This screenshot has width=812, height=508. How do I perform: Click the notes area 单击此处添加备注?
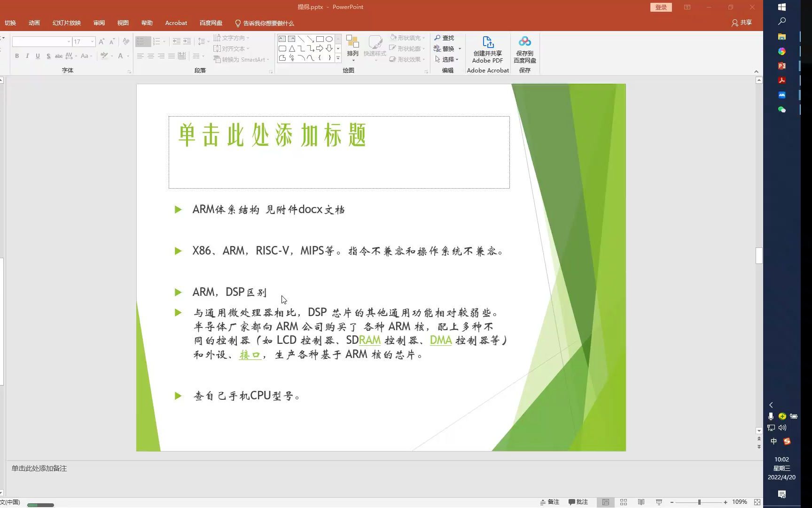pos(39,468)
